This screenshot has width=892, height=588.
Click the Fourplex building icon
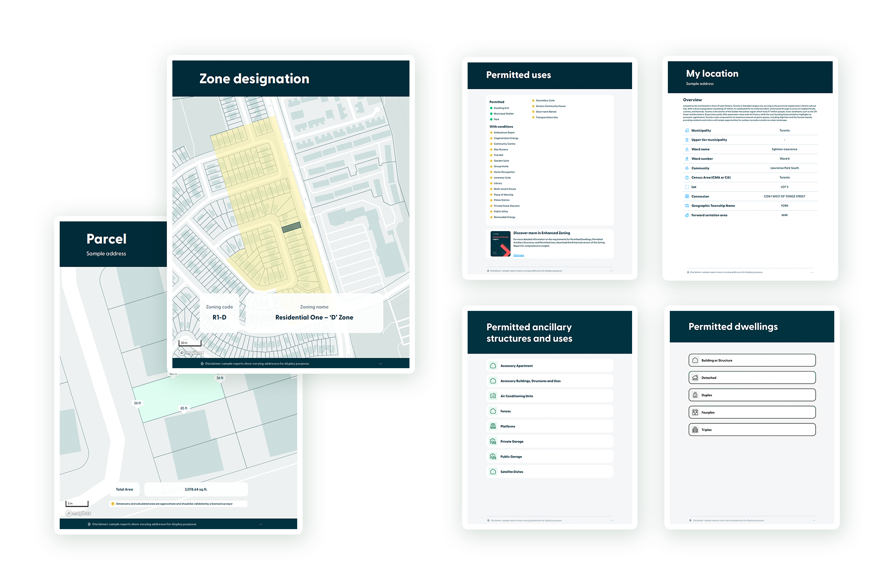(x=695, y=412)
